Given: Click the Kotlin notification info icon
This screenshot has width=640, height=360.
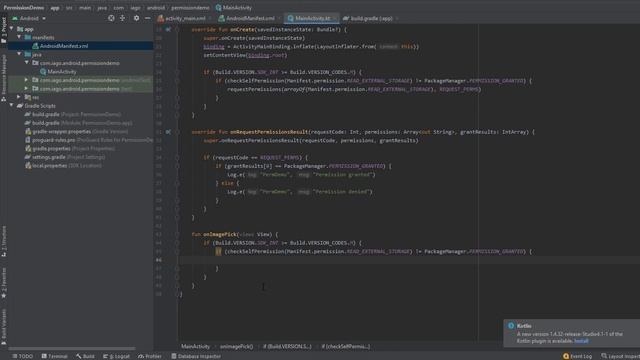Looking at the screenshot, I should click(511, 326).
